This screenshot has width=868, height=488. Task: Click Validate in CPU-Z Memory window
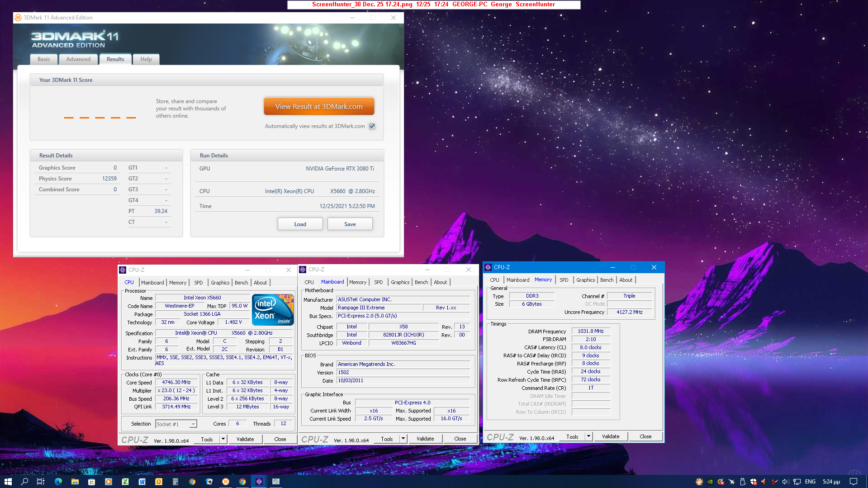611,436
